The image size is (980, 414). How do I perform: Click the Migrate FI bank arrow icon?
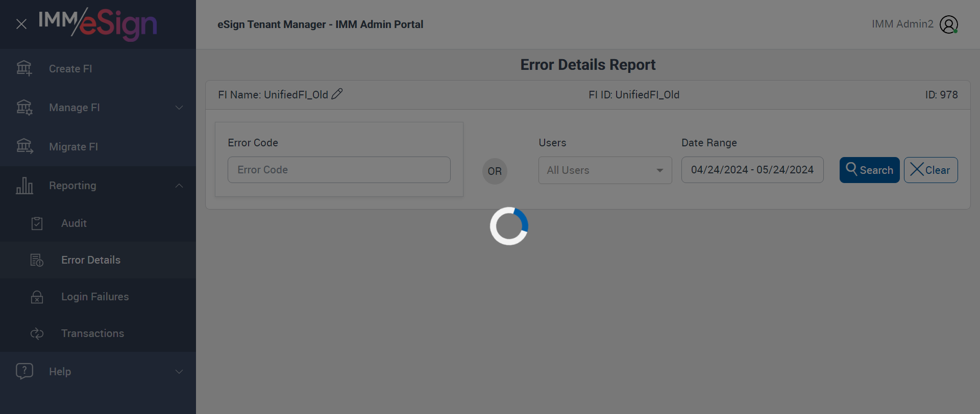[24, 147]
